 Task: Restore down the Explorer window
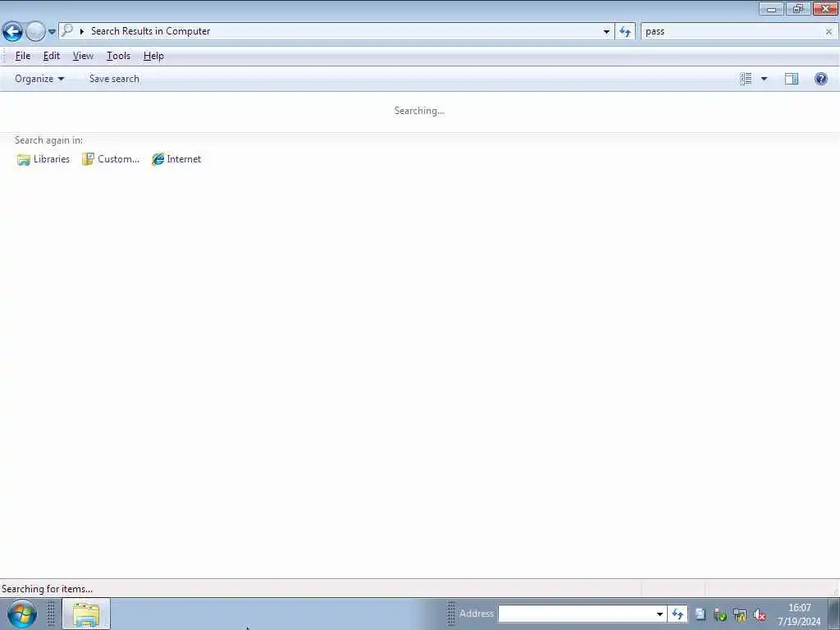point(798,8)
